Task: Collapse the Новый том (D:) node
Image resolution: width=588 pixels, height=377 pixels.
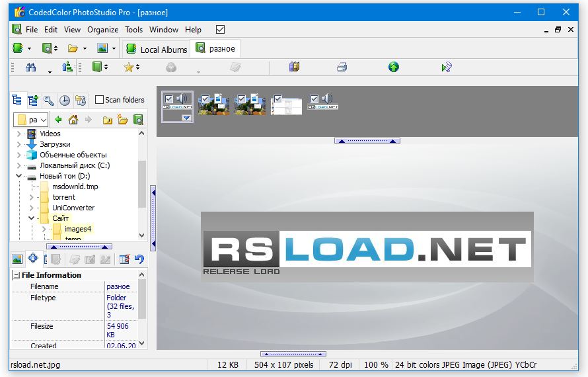Action: pos(18,176)
